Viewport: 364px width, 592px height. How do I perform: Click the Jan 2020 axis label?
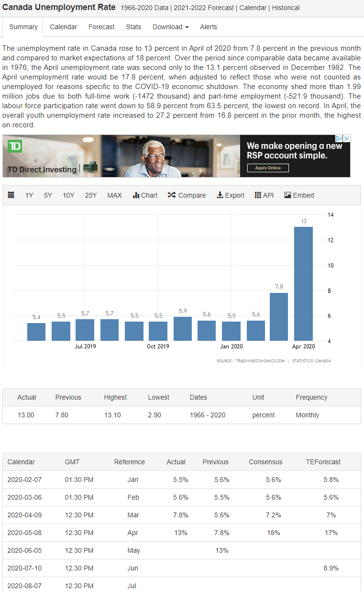(232, 346)
